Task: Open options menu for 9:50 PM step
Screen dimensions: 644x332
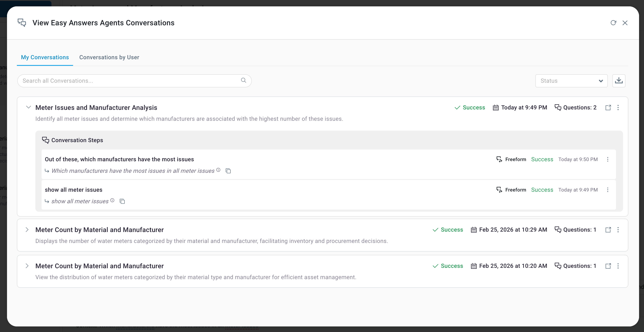Action: (608, 159)
